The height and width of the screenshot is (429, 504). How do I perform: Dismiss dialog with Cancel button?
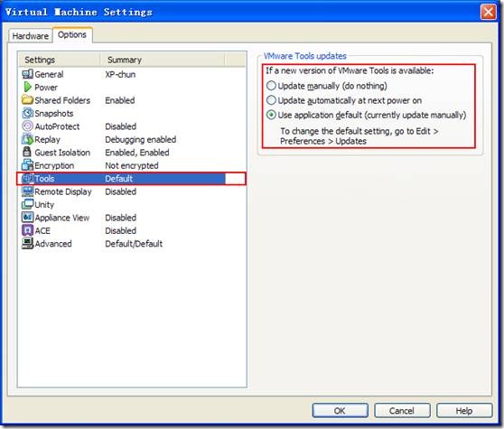pyautogui.click(x=402, y=411)
